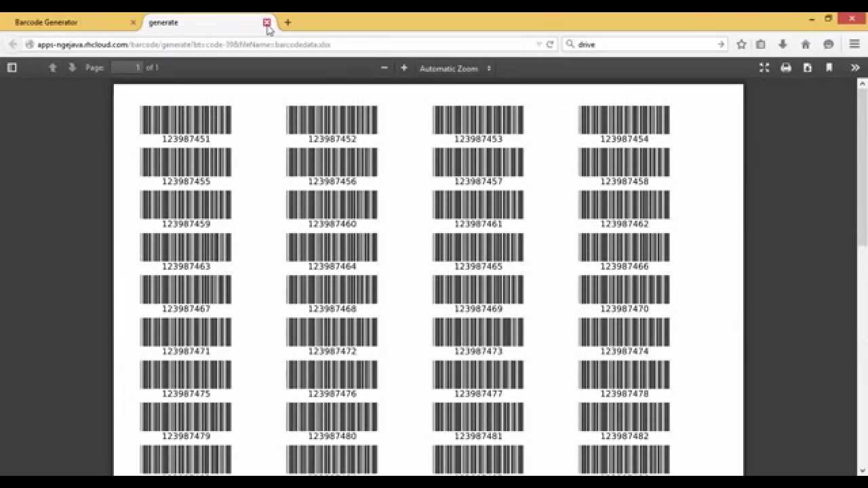Zoom out with the minus button
Viewport: 868px width, 488px height.
coord(384,68)
